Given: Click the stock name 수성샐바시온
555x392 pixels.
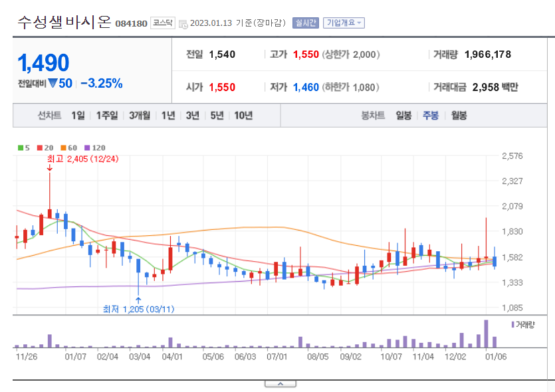Looking at the screenshot, I should click(64, 23).
